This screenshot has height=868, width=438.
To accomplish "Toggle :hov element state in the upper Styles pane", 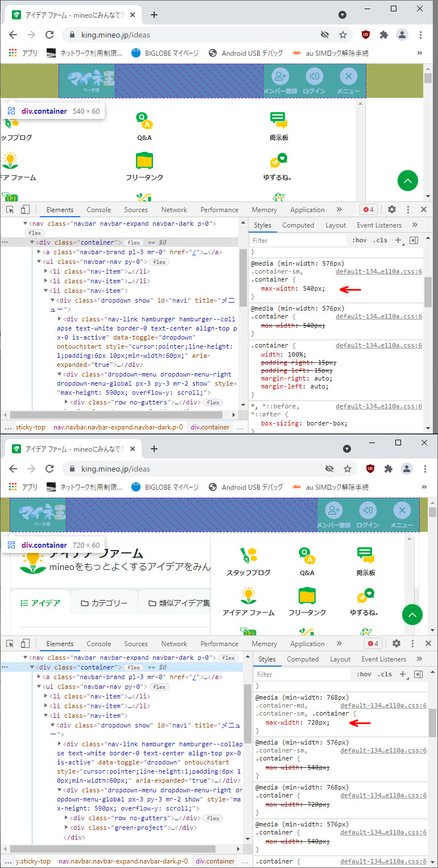I will 359,240.
